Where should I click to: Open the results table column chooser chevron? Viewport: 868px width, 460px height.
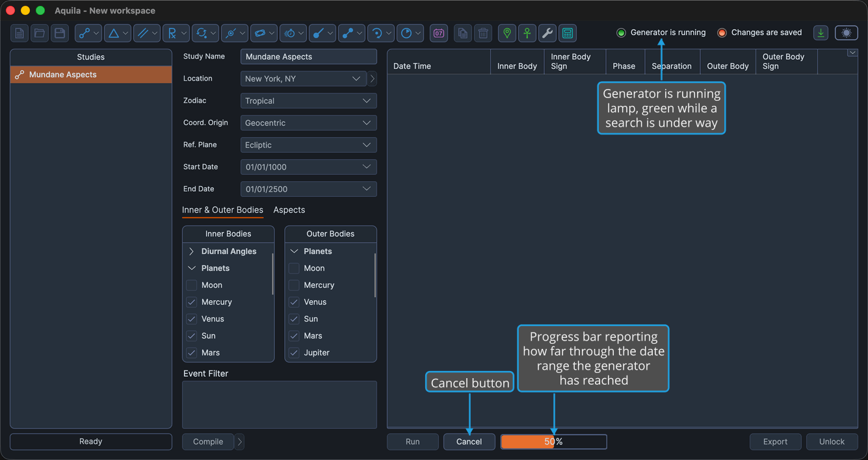[x=852, y=53]
